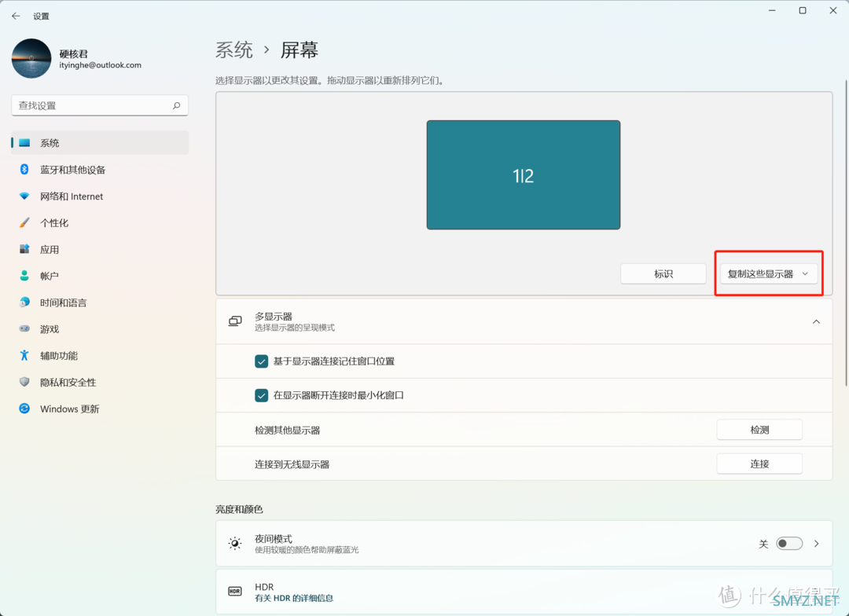The image size is (849, 616).
Task: Click the 亮度和颜色 heading
Action: 239,509
